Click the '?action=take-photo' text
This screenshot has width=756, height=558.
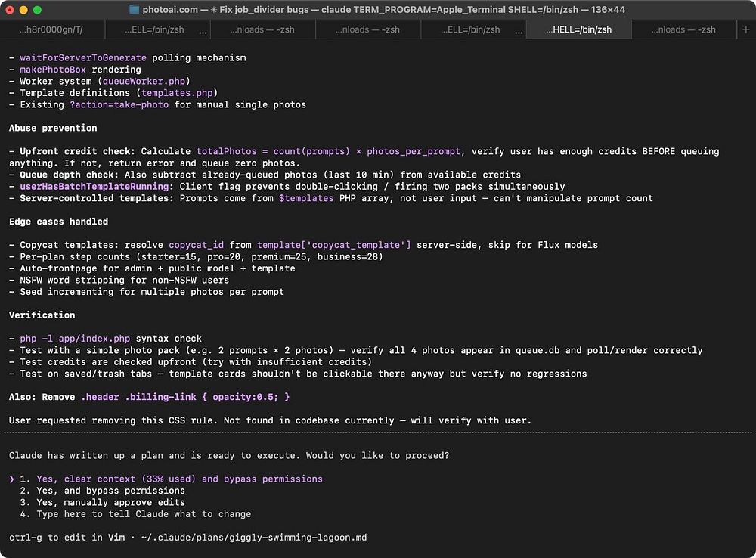119,104
